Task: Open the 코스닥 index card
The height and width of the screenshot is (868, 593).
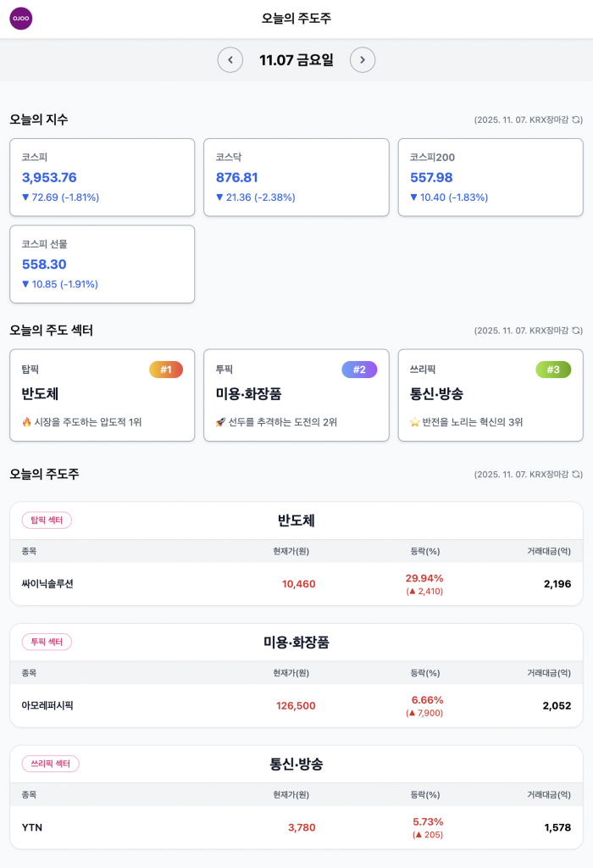Action: click(296, 177)
